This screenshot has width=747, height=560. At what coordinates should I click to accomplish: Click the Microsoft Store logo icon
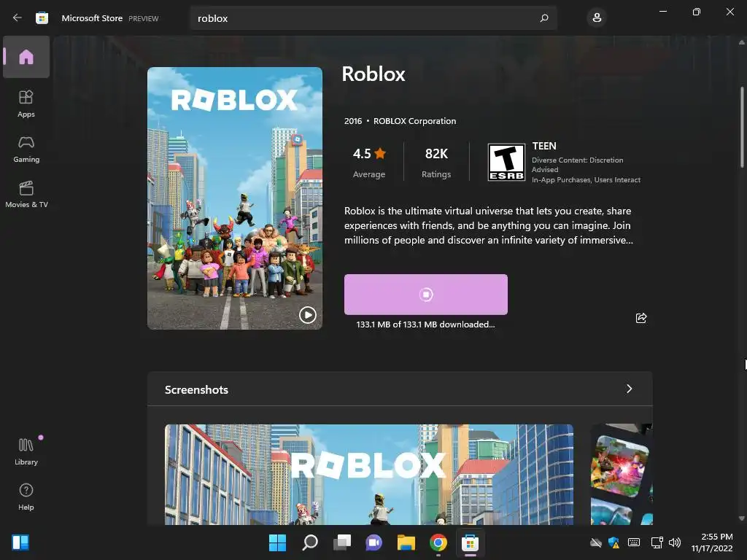42,18
